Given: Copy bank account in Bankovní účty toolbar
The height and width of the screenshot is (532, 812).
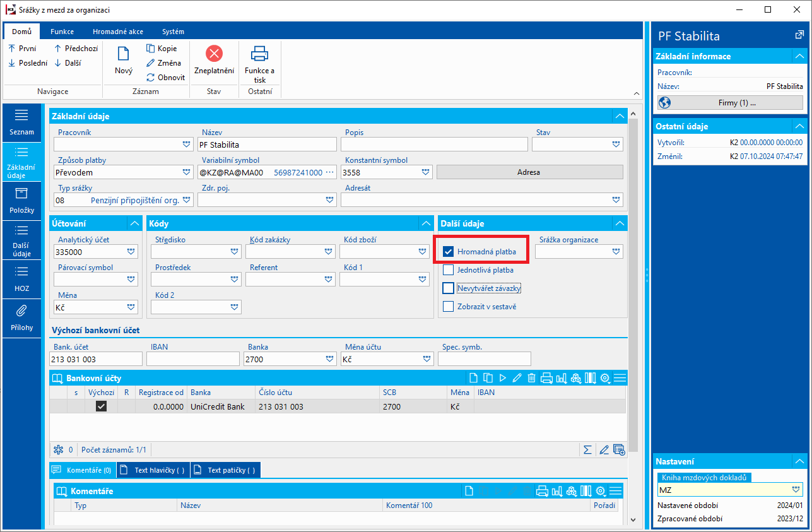Looking at the screenshot, I should pos(488,378).
